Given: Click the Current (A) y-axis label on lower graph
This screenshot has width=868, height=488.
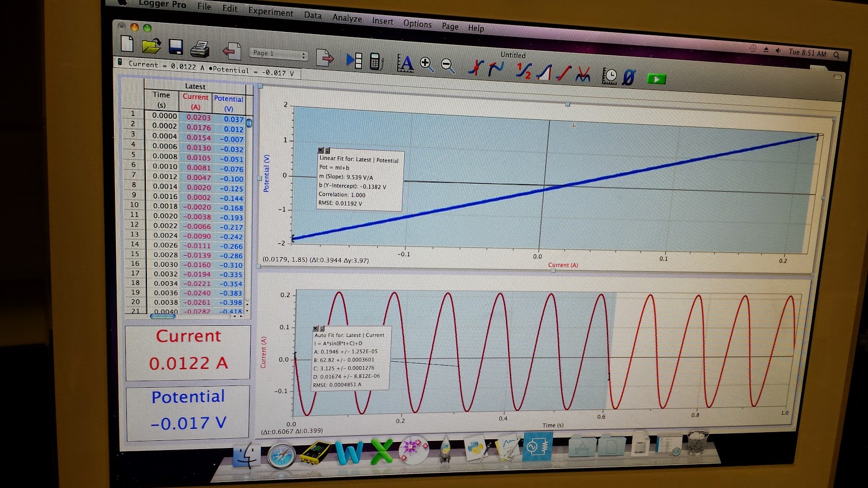Looking at the screenshot, I should [x=263, y=352].
